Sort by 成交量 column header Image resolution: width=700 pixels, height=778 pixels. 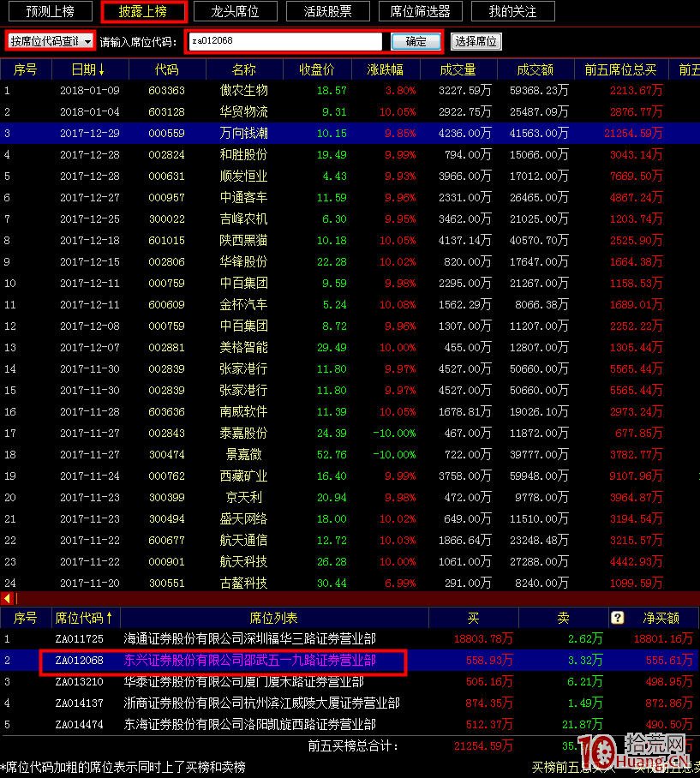click(458, 69)
